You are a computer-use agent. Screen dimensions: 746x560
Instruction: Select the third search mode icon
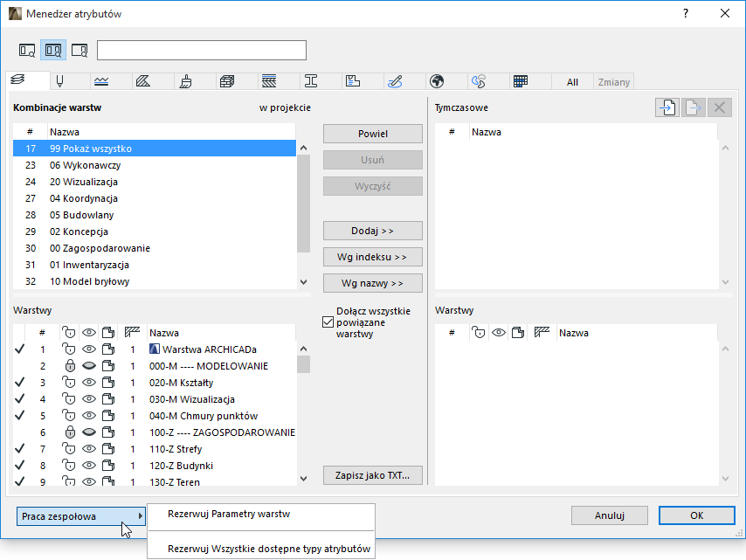[79, 51]
